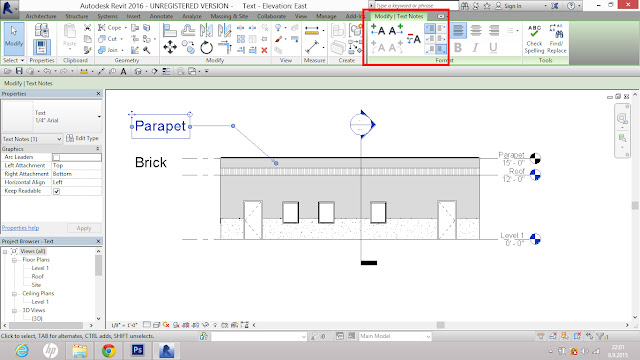Screen dimensions: 640x360
Task: Apply Bold text formatting
Action: (x=458, y=48)
